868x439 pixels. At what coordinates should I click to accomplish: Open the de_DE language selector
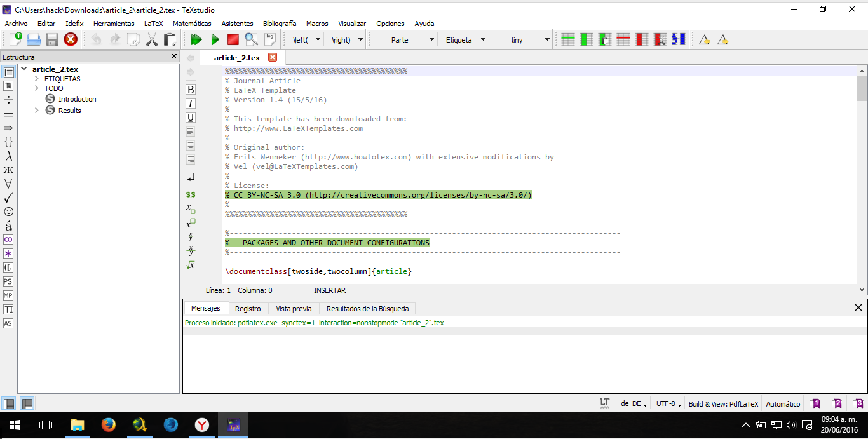[x=634, y=403]
